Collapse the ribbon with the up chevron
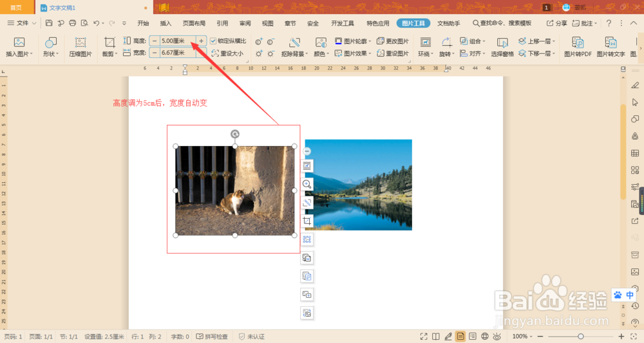This screenshot has height=343, width=644. pyautogui.click(x=634, y=23)
